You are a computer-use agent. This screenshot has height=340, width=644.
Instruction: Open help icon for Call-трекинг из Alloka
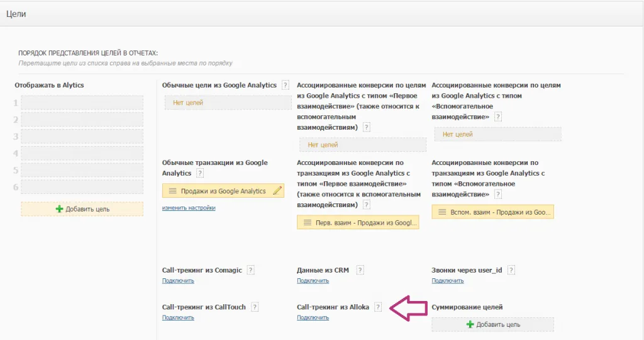(x=378, y=307)
